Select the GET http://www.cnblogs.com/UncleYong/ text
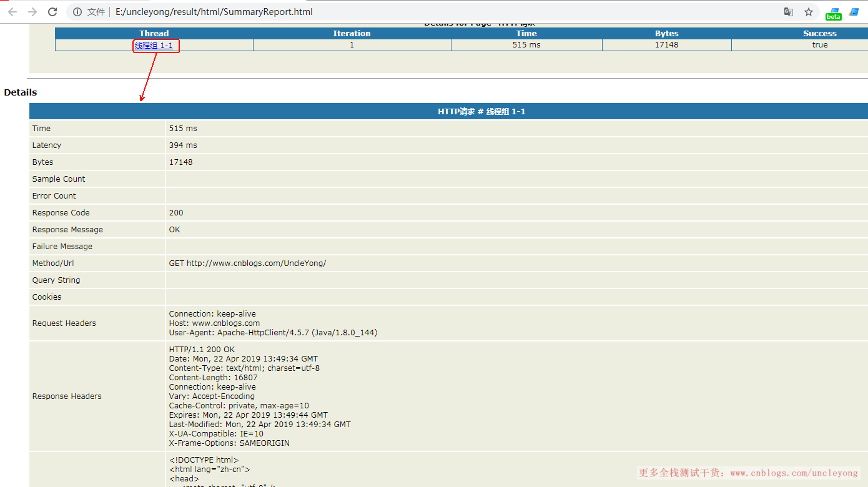Viewport: 868px width, 487px height. (x=247, y=263)
